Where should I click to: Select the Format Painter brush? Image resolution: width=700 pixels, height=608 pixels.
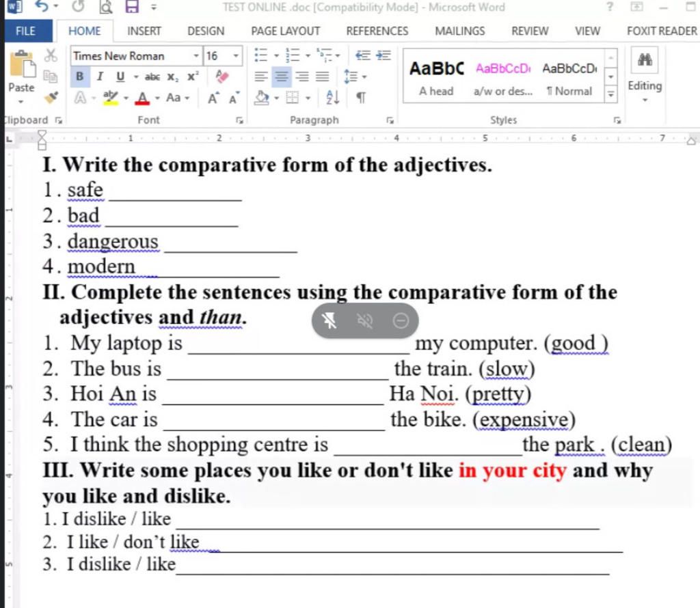[x=51, y=97]
